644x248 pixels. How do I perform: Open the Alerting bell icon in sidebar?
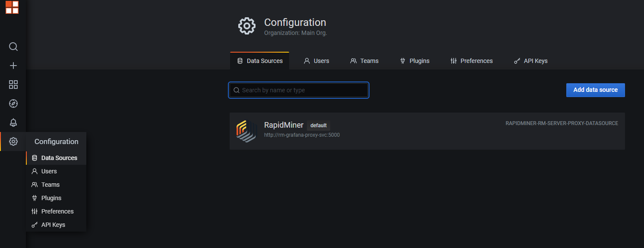pos(13,122)
